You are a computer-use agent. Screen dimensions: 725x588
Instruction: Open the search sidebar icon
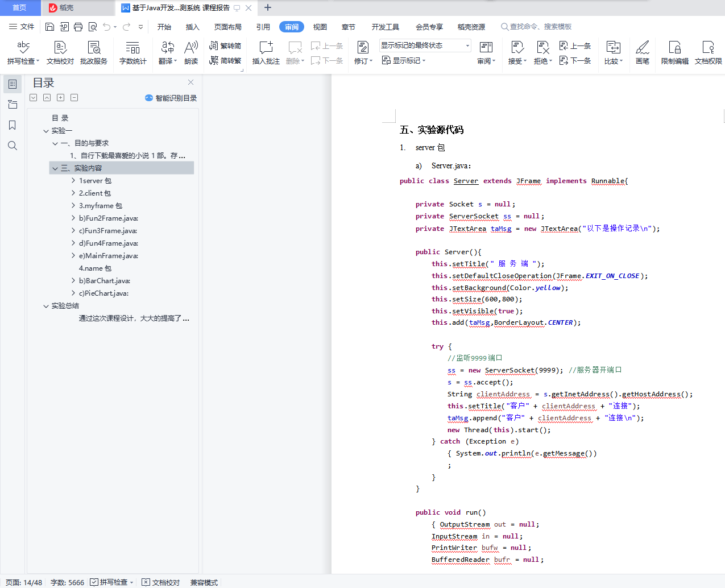click(13, 146)
